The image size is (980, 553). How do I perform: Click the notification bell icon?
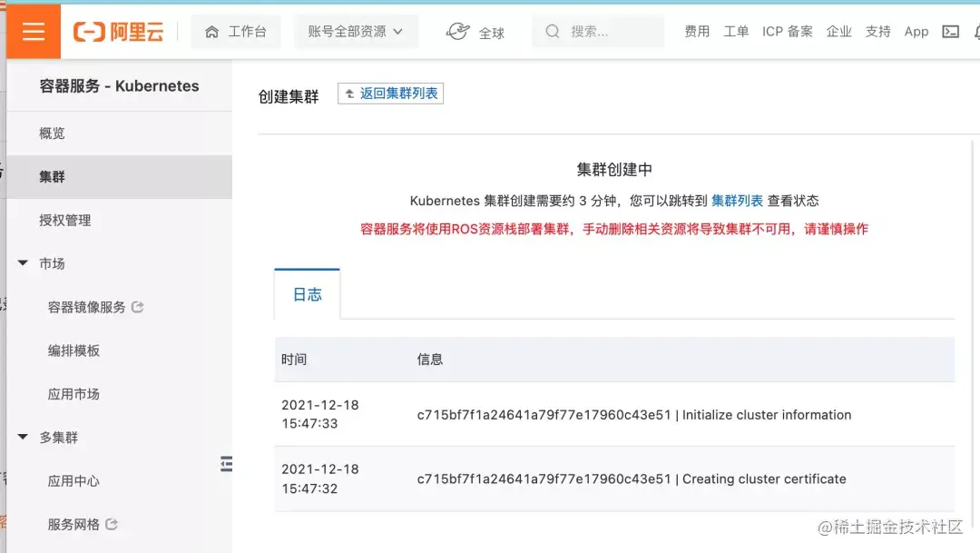[x=977, y=31]
